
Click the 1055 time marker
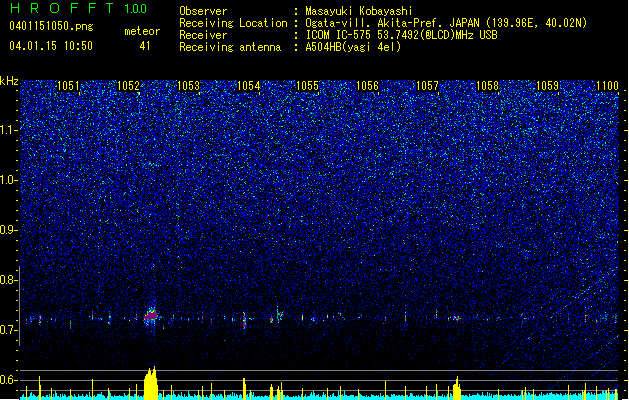tap(307, 86)
